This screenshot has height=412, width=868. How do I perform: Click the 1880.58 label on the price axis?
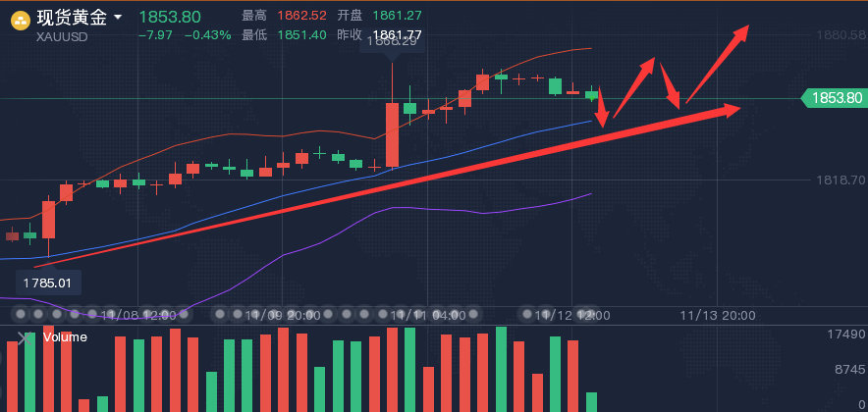[841, 34]
